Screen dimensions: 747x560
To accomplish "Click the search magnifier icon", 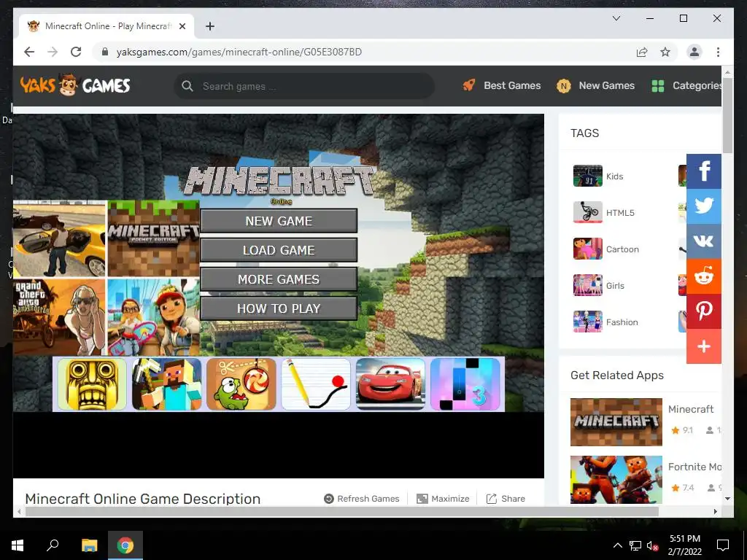I will pyautogui.click(x=187, y=86).
